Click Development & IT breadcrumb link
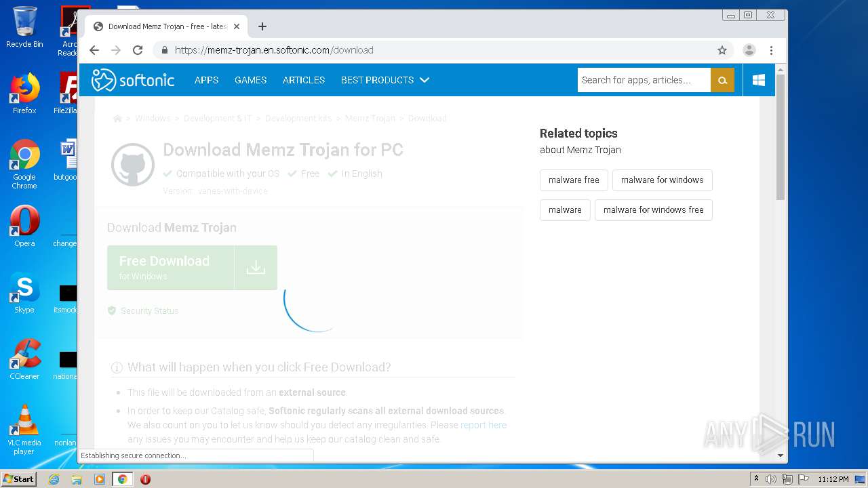Viewport: 868px width, 488px height. click(218, 118)
